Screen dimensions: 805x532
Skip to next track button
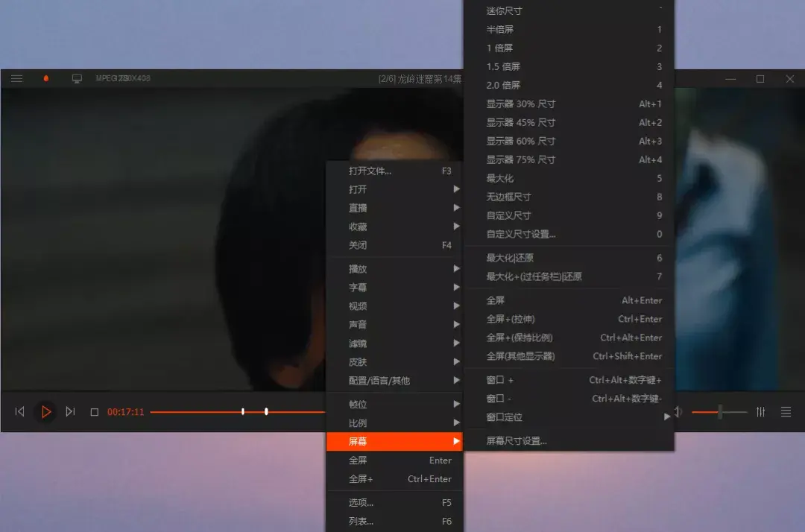tap(70, 411)
